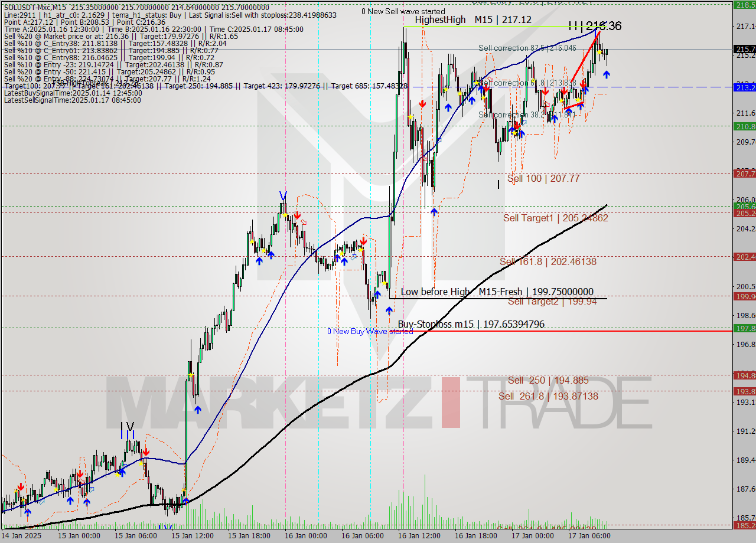Click the green 205.6 price tag
This screenshot has height=543, width=756.
click(x=744, y=207)
